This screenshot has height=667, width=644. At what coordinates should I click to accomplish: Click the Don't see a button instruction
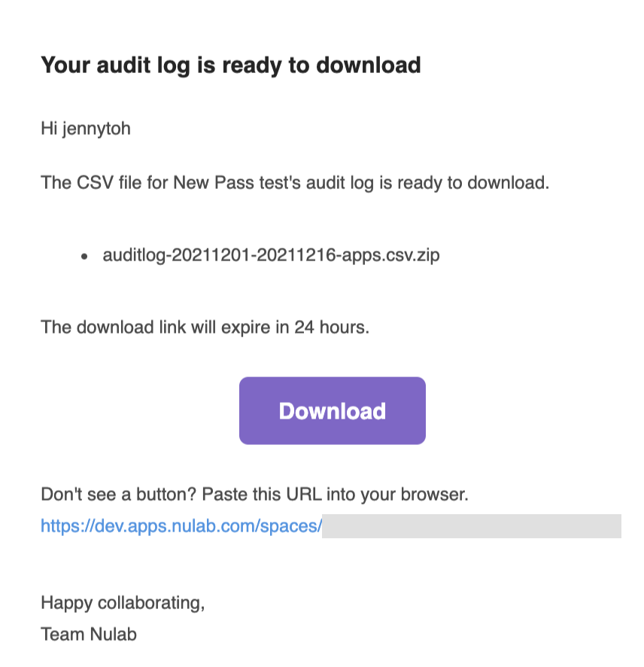[x=254, y=494]
